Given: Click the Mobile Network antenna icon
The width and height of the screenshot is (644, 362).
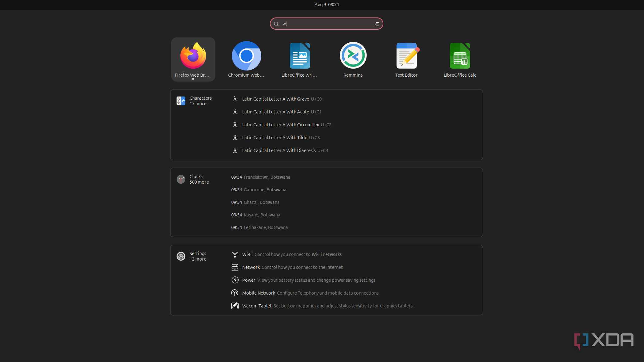Looking at the screenshot, I should (x=235, y=293).
